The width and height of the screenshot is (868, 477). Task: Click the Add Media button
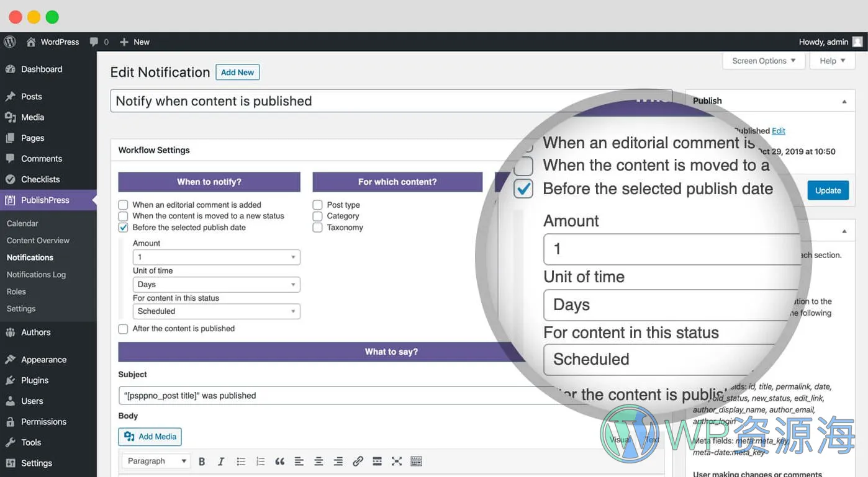[150, 437]
